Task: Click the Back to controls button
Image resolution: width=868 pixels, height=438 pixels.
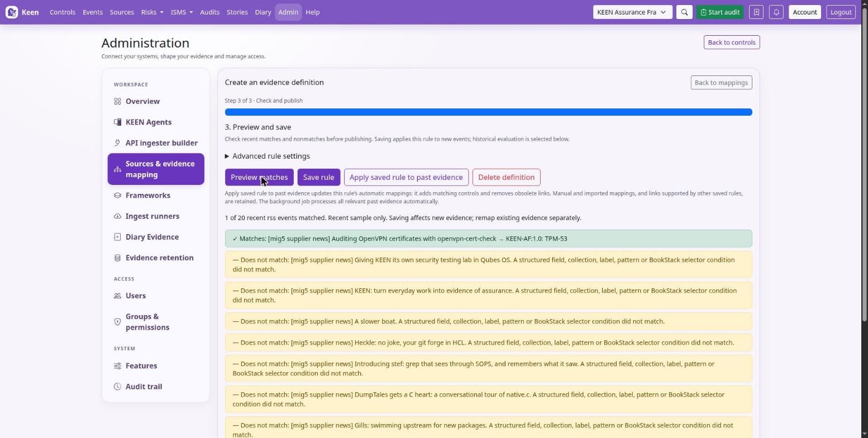Action: tap(731, 42)
